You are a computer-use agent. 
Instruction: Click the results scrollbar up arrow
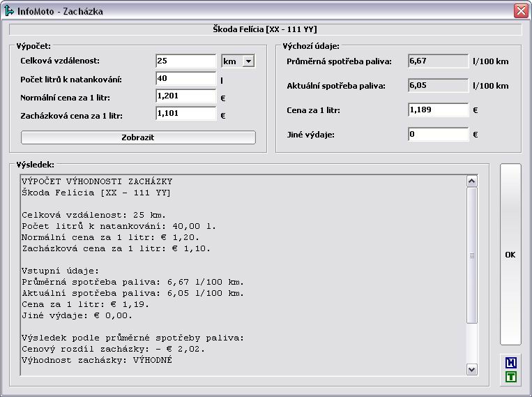471,181
